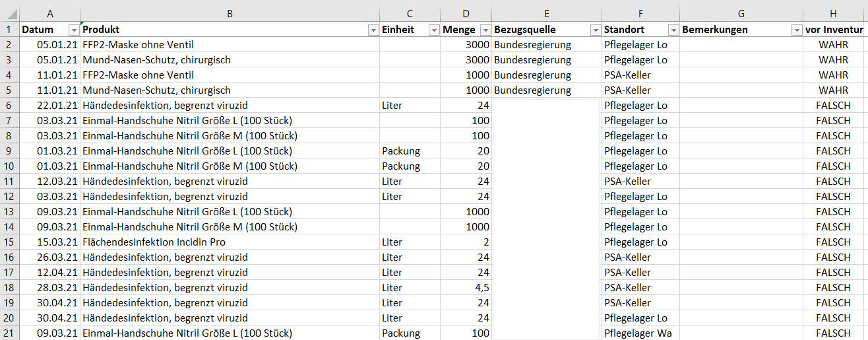Screen dimensions: 868x340
Task: Open the Bemerkungen filter dropdown
Action: [796, 30]
